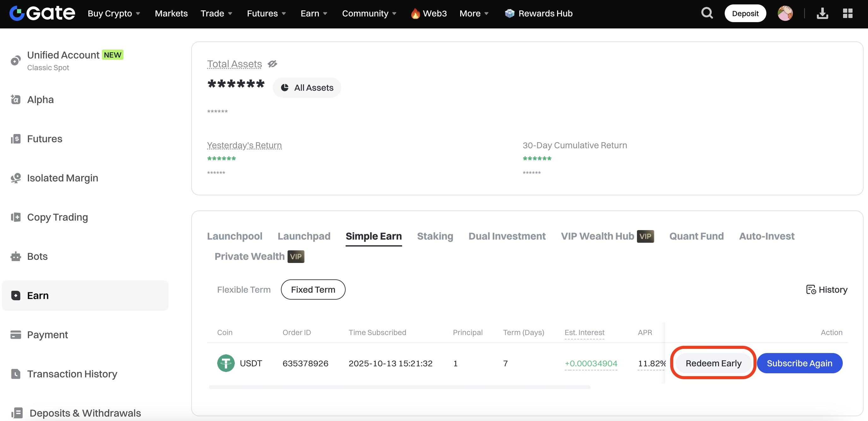868x421 pixels.
Task: Click the download app icon
Action: pos(822,14)
